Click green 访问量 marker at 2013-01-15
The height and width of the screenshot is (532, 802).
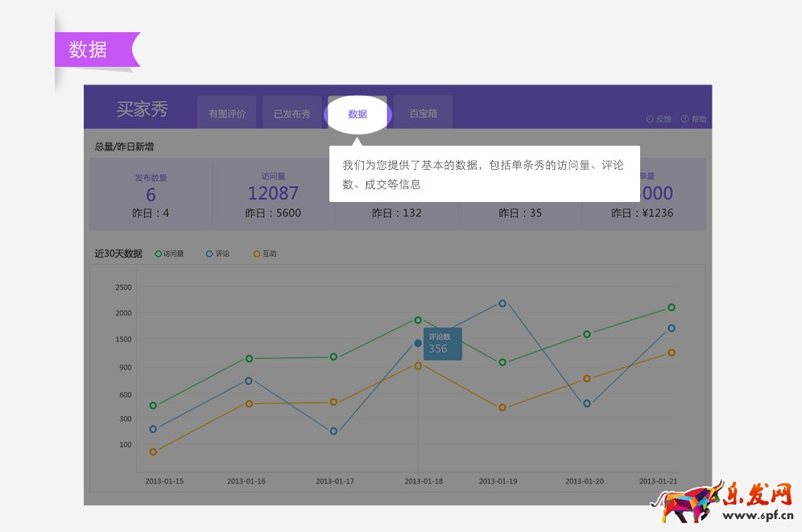[153, 406]
